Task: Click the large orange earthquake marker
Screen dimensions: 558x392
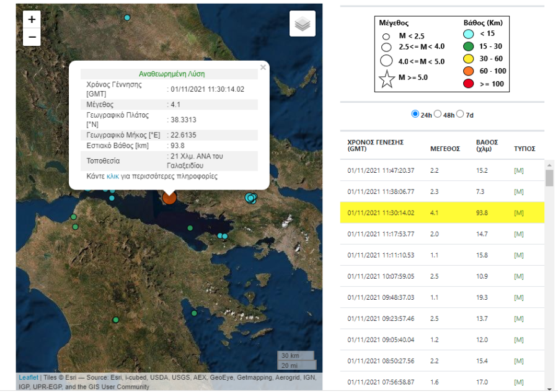Action: click(169, 198)
